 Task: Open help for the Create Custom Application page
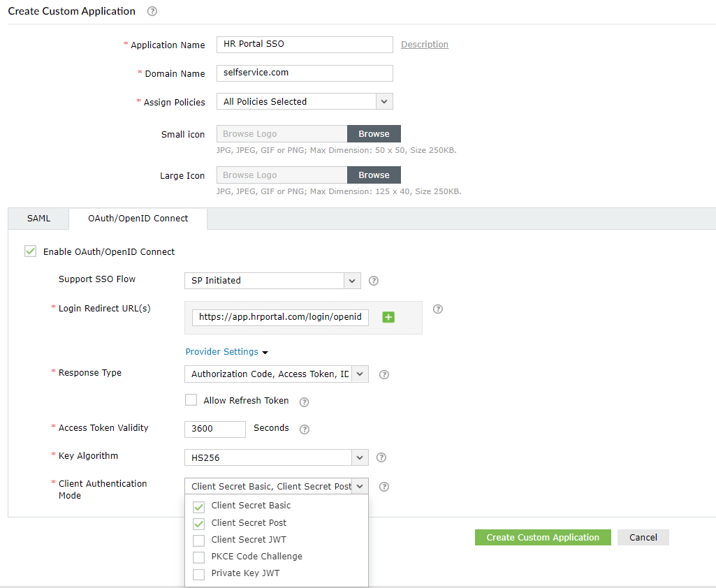(x=152, y=11)
